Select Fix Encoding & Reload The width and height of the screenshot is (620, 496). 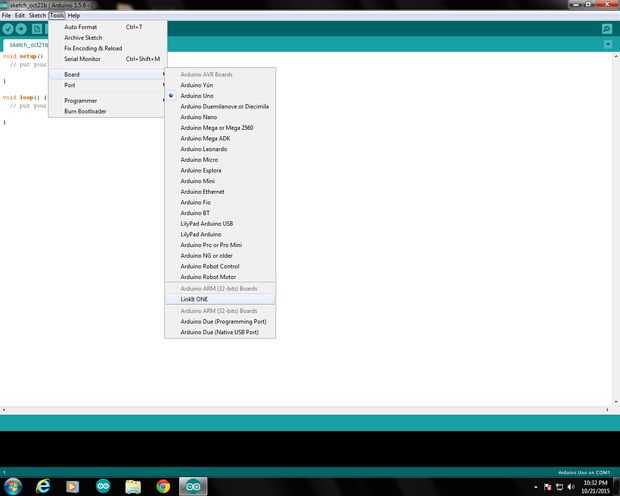[107, 48]
